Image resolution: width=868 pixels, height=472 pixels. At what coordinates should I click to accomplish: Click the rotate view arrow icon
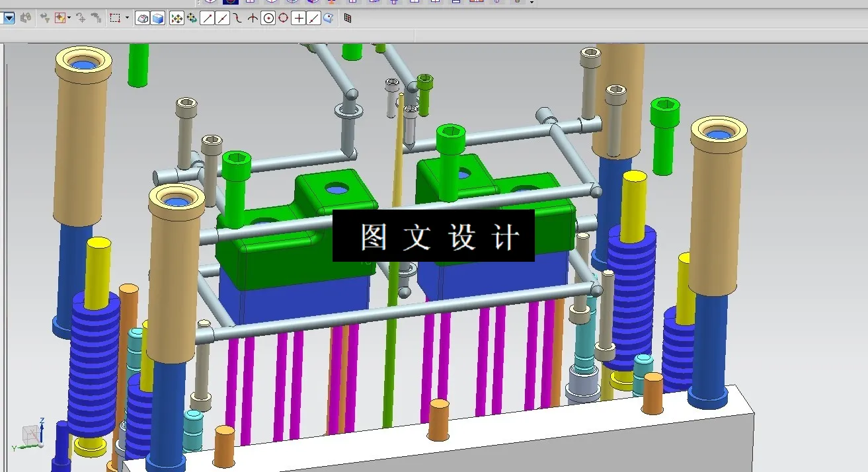coord(80,18)
